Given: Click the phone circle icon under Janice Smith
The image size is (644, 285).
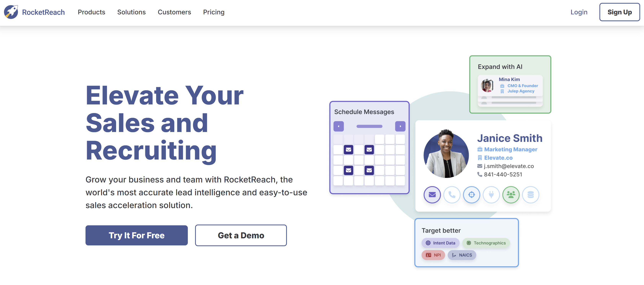Looking at the screenshot, I should (452, 195).
